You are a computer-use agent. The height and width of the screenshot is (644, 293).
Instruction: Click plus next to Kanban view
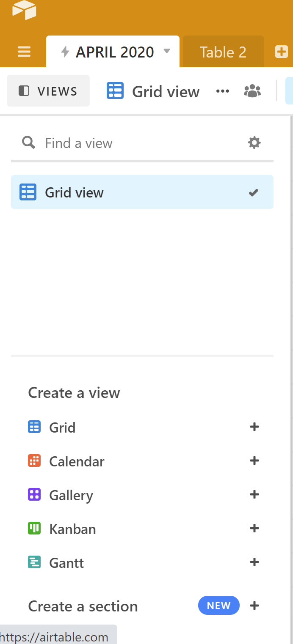click(x=254, y=528)
